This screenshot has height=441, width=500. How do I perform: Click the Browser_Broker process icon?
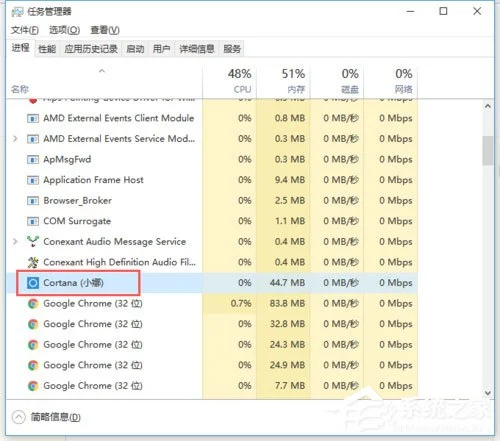[x=33, y=201]
